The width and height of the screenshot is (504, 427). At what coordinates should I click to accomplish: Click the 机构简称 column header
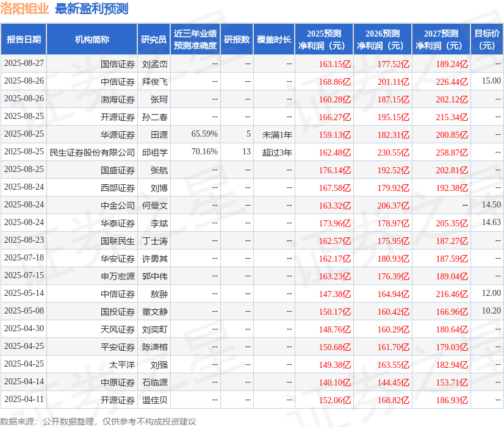click(x=90, y=39)
